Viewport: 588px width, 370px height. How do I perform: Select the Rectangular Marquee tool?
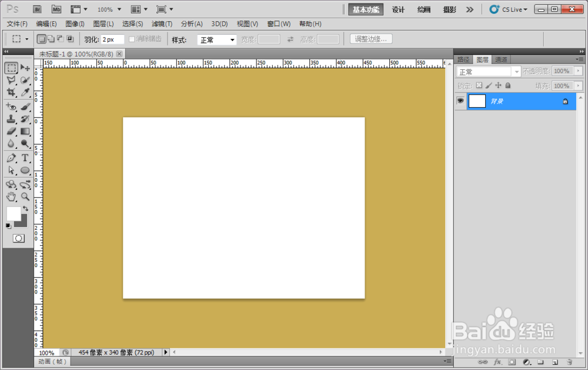pyautogui.click(x=11, y=68)
